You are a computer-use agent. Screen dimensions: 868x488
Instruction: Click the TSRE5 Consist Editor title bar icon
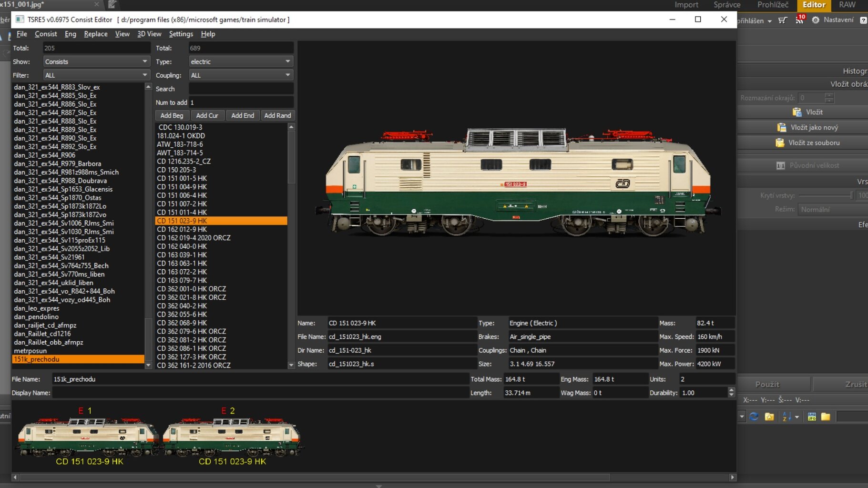pos(20,20)
